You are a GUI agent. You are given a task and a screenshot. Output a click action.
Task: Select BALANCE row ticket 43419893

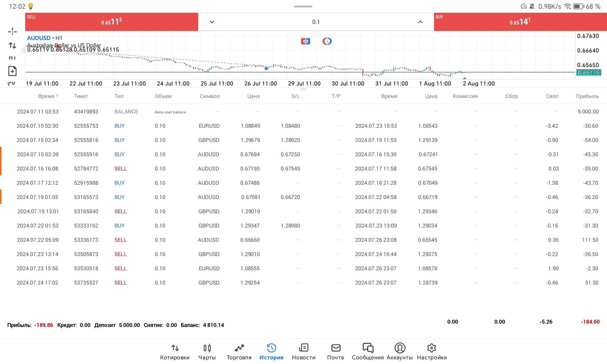point(303,112)
